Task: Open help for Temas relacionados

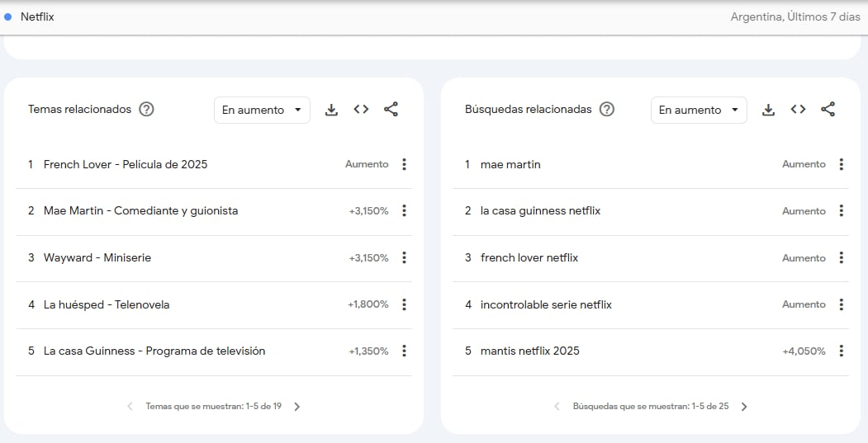Action: 146,110
